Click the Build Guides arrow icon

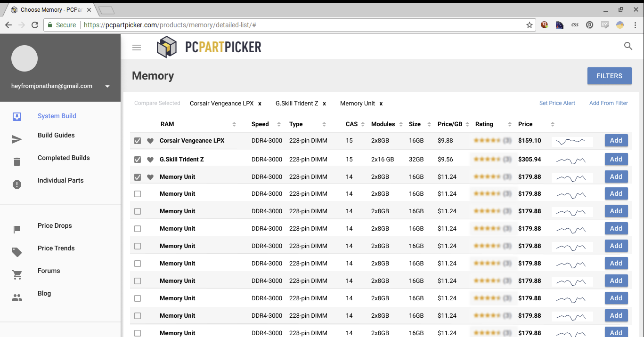click(17, 139)
